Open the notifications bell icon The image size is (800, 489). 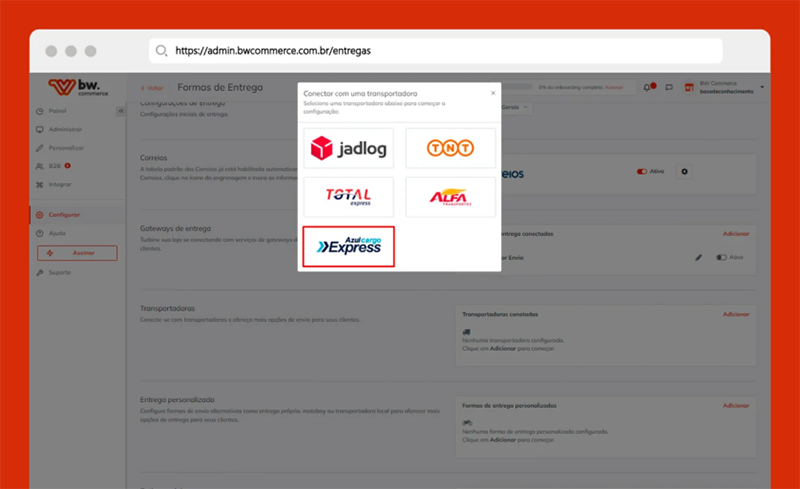[648, 87]
